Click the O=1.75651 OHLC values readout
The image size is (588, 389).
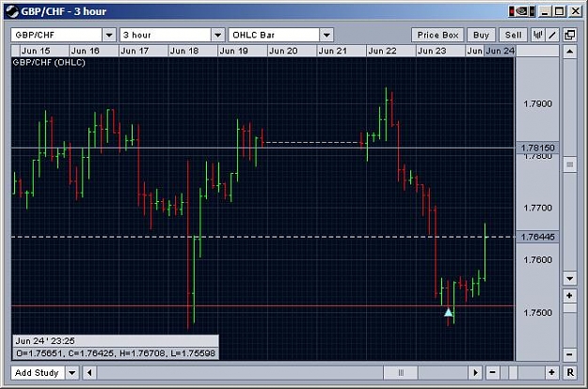point(115,353)
